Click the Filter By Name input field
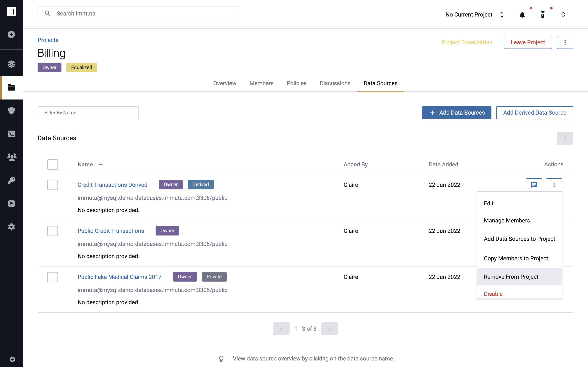 pos(88,113)
